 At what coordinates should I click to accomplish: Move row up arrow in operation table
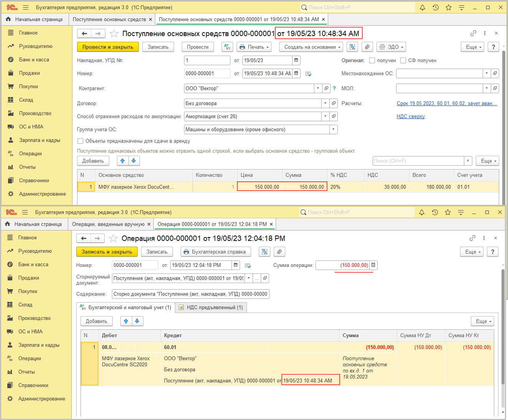coord(126,321)
